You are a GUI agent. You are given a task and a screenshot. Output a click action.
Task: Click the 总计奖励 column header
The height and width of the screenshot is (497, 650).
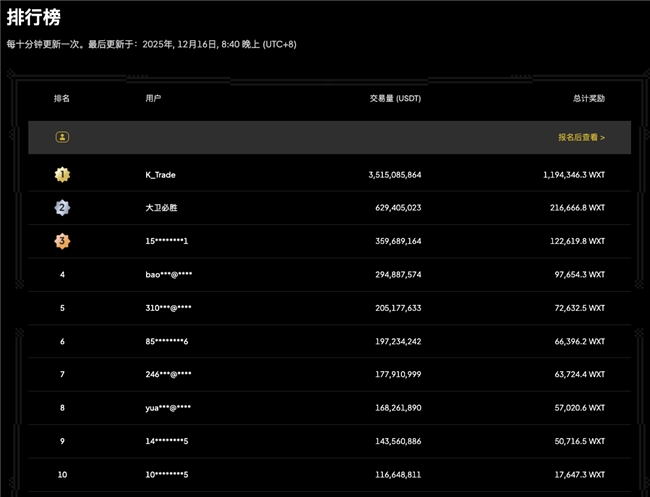point(588,99)
